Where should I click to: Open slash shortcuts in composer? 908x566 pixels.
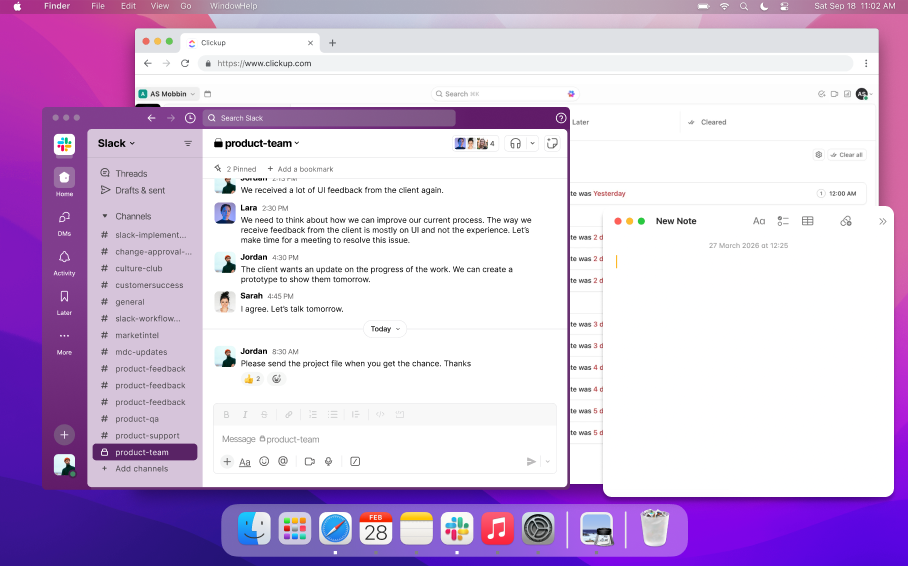coord(355,461)
